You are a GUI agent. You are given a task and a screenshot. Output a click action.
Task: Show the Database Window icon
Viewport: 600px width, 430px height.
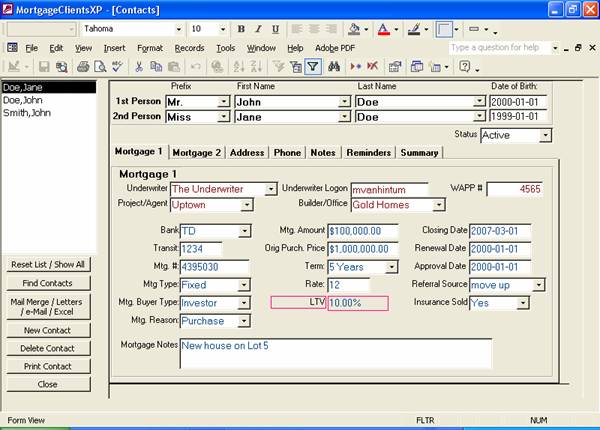tap(417, 67)
